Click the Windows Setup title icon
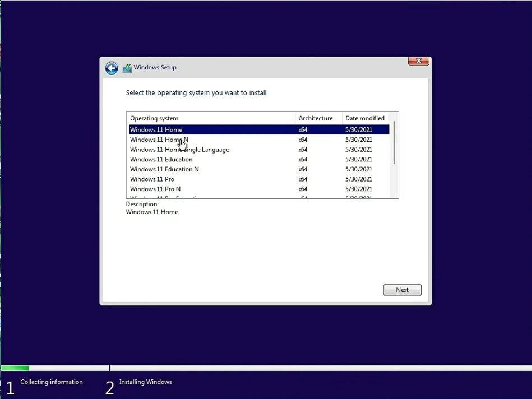The height and width of the screenshot is (399, 532). [127, 68]
